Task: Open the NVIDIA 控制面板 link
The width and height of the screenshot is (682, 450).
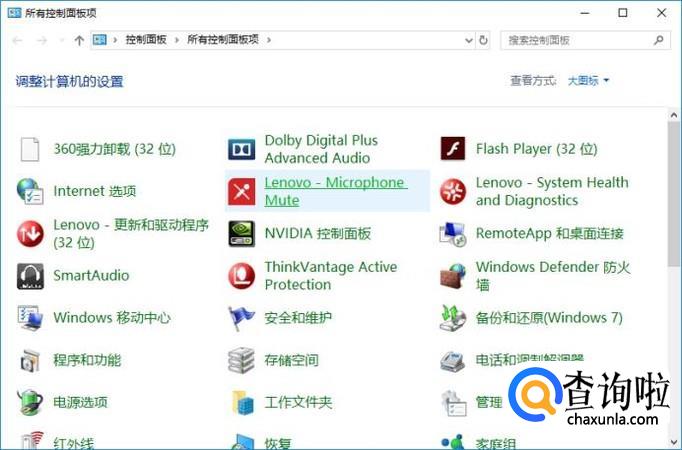Action: [x=318, y=233]
